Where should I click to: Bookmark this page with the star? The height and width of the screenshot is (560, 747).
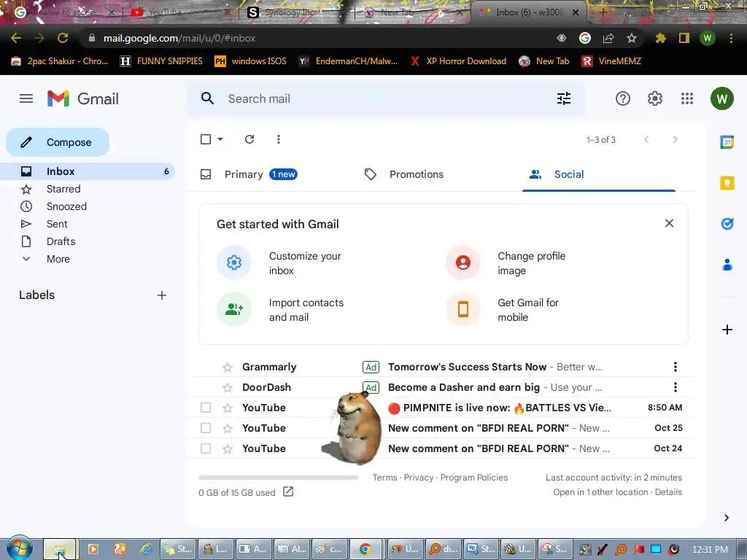click(x=631, y=38)
